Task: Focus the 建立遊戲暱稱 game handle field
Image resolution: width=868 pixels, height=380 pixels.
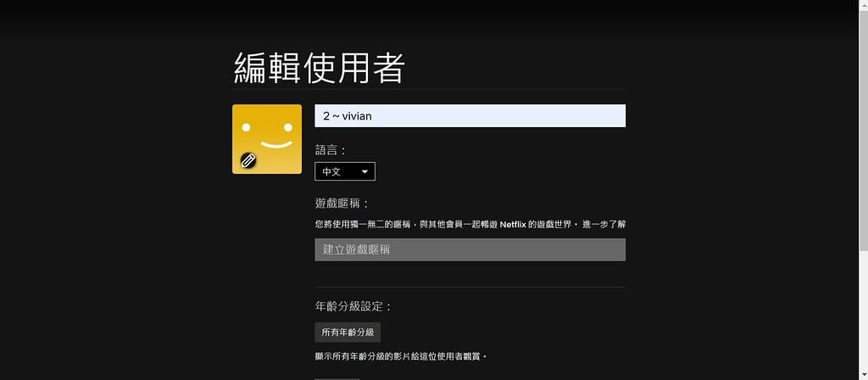Action: pos(470,249)
